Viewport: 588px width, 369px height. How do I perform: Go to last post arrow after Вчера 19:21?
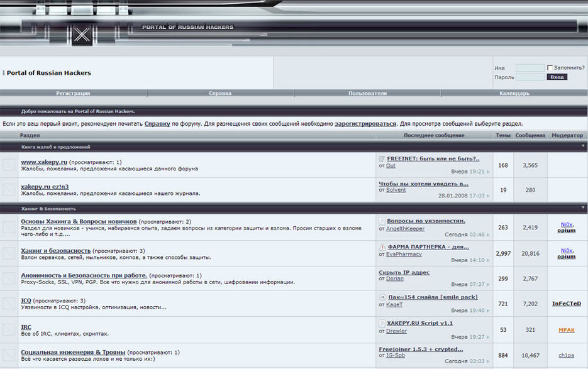point(488,172)
